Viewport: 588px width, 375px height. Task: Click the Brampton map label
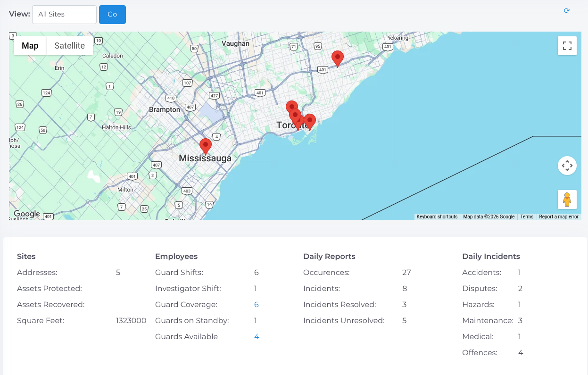coord(165,109)
